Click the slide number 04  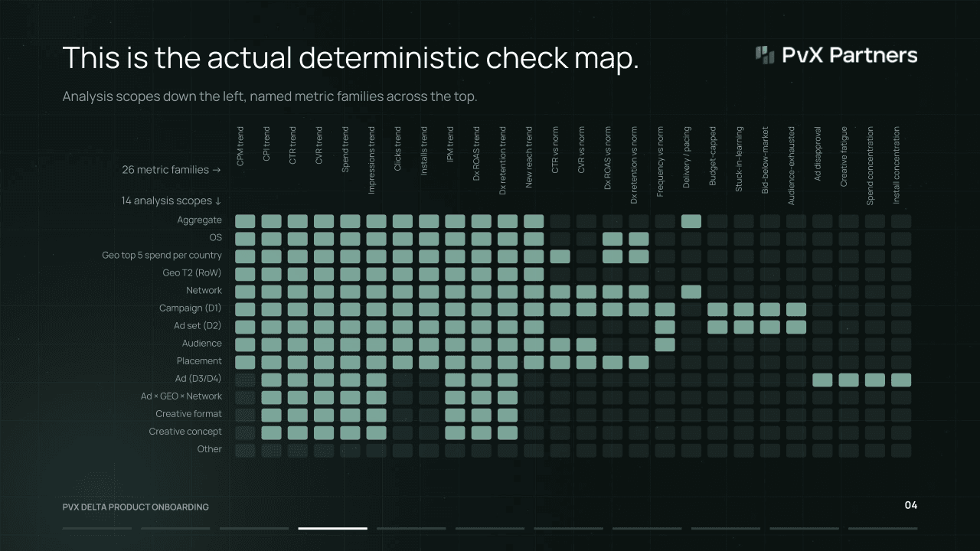click(910, 505)
